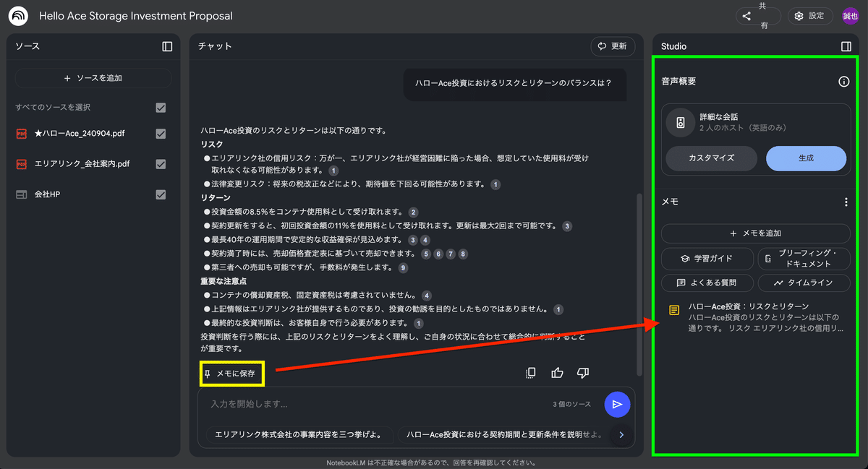
Task: Click citation 3 on 契約更新 line
Action: (567, 226)
